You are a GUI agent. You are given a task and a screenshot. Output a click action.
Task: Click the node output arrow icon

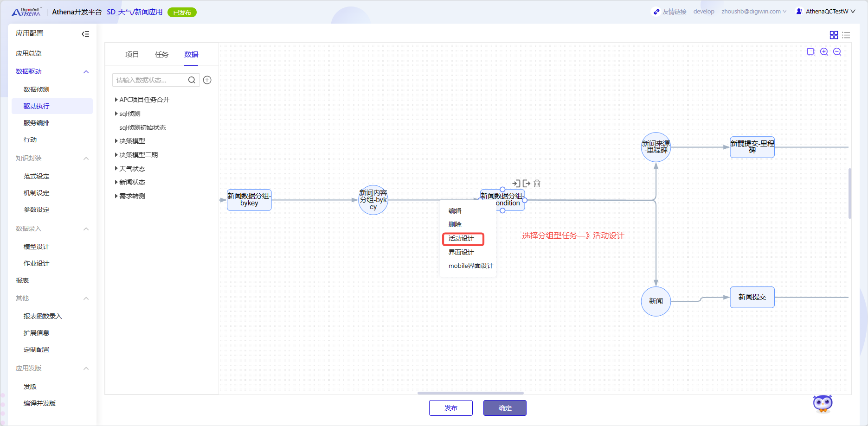[x=527, y=184]
